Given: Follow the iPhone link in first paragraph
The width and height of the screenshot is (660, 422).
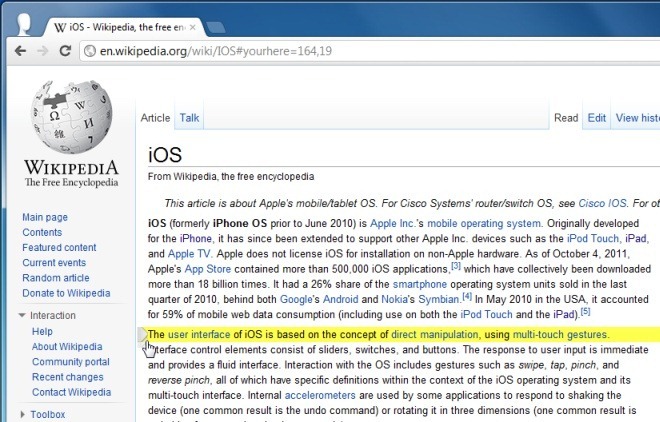Looking at the screenshot, I should click(x=196, y=239).
